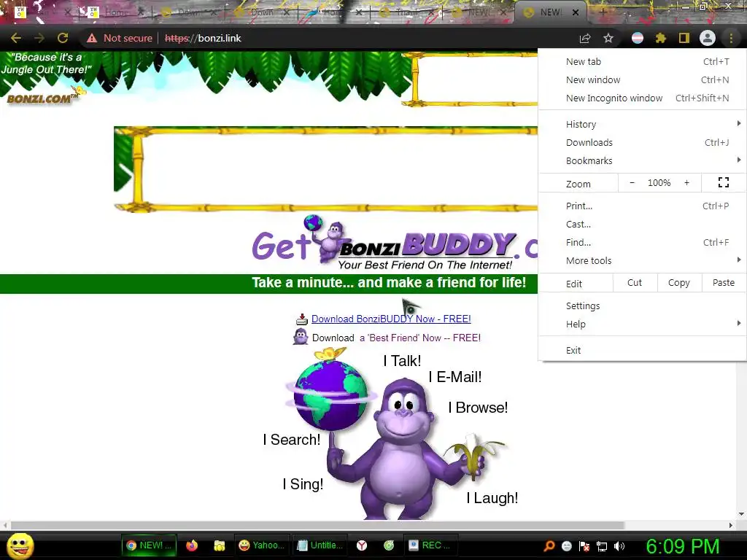747x560 pixels.
Task: Click Cut in the Edit row
Action: point(635,282)
